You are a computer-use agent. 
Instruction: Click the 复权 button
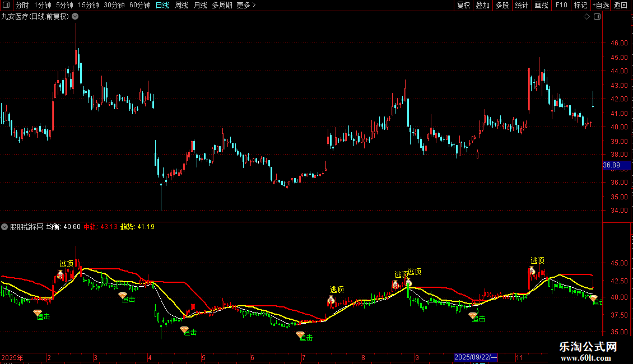[463, 5]
